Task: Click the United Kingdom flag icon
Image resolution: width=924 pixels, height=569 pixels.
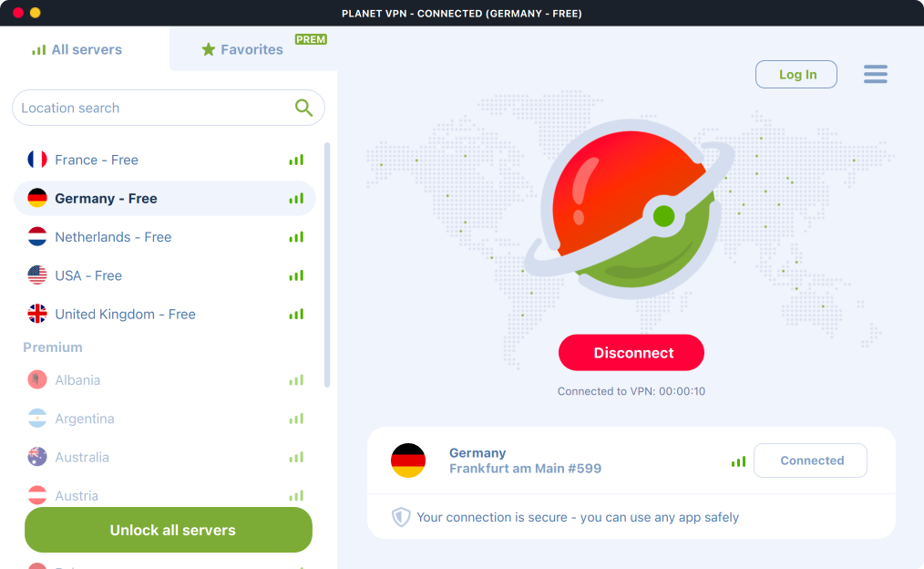Action: (x=37, y=314)
